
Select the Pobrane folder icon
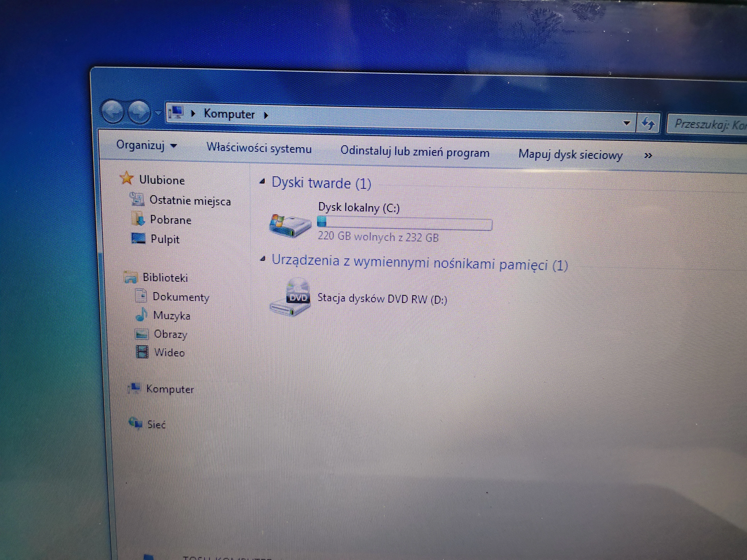(x=138, y=219)
